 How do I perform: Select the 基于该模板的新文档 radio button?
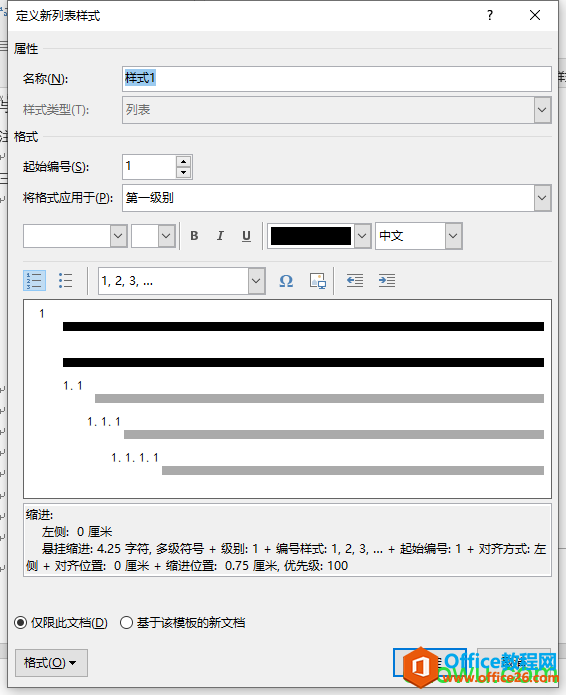[x=126, y=623]
